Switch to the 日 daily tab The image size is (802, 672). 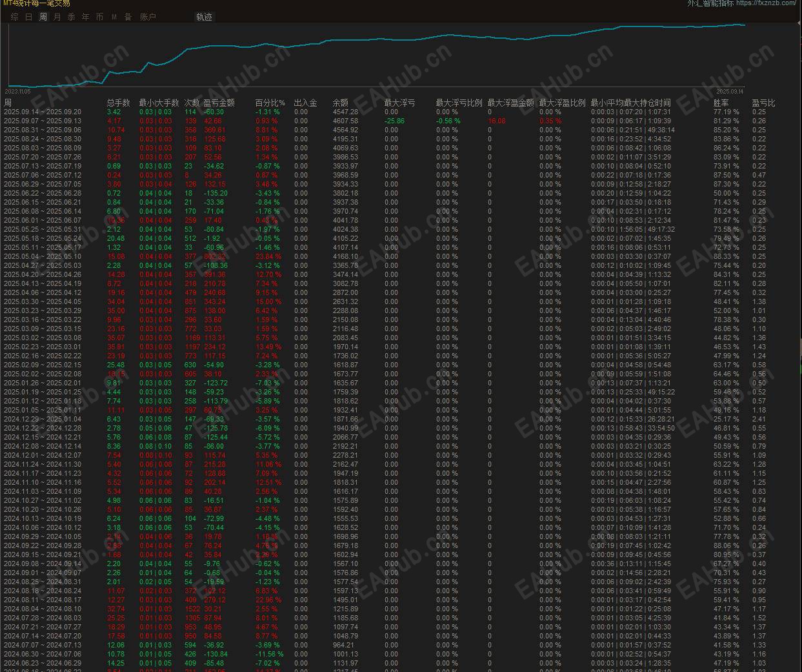pyautogui.click(x=28, y=17)
